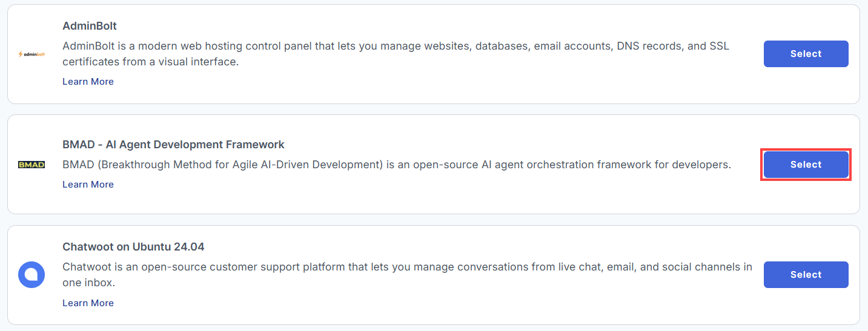Select the BMAD AI Agent Development Framework
Viewport: 868px width, 331px height.
806,165
